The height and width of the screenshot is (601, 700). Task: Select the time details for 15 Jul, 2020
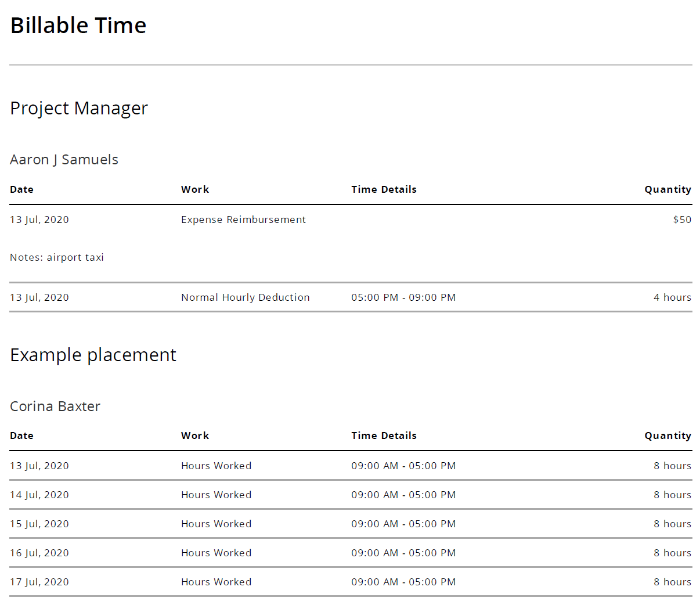tap(403, 524)
